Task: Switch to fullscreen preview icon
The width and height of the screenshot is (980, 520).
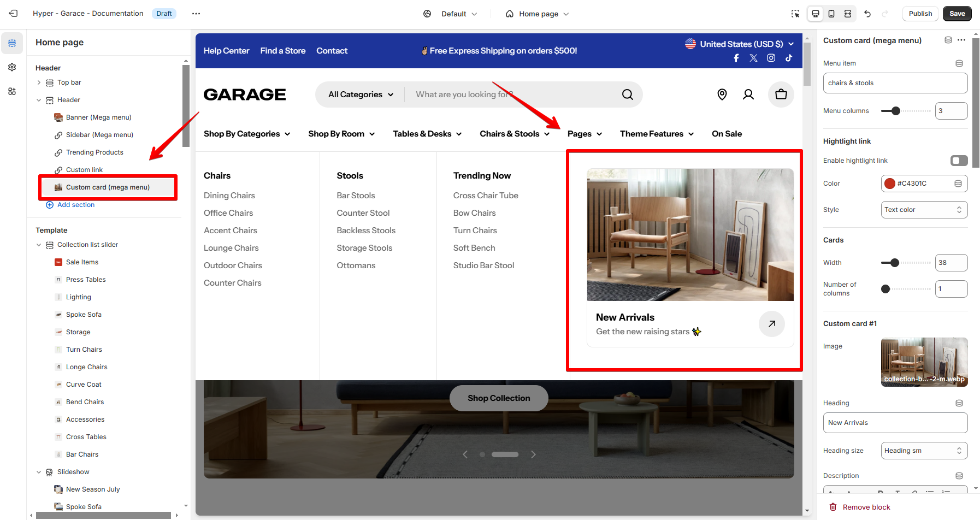Action: point(848,14)
